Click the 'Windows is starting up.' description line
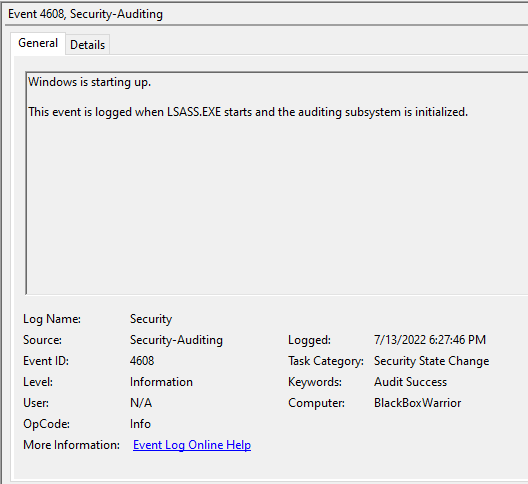This screenshot has height=484, width=528. 90,82
